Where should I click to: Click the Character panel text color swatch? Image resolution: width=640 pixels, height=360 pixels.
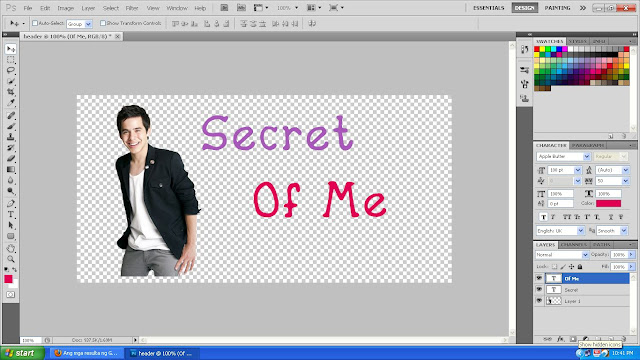(608, 203)
